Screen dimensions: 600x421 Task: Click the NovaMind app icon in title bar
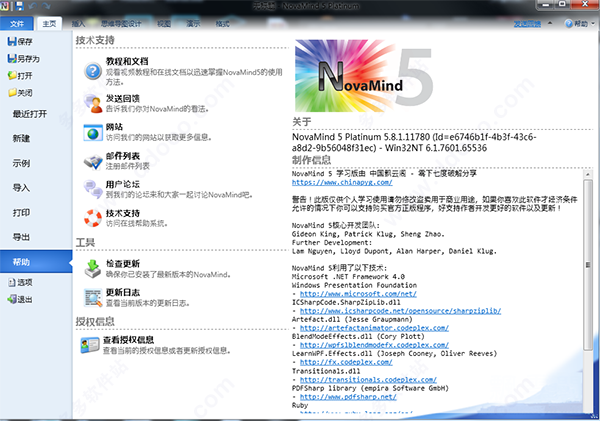click(x=5, y=6)
